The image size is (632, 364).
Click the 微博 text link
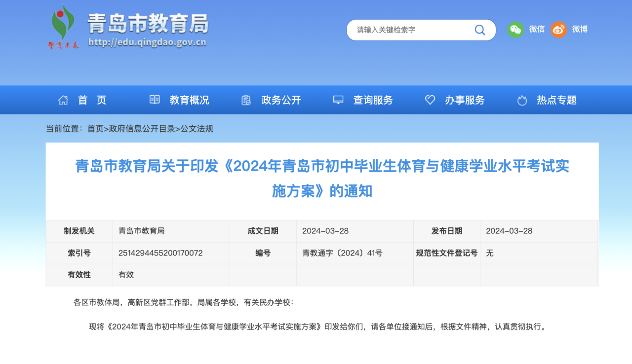580,29
